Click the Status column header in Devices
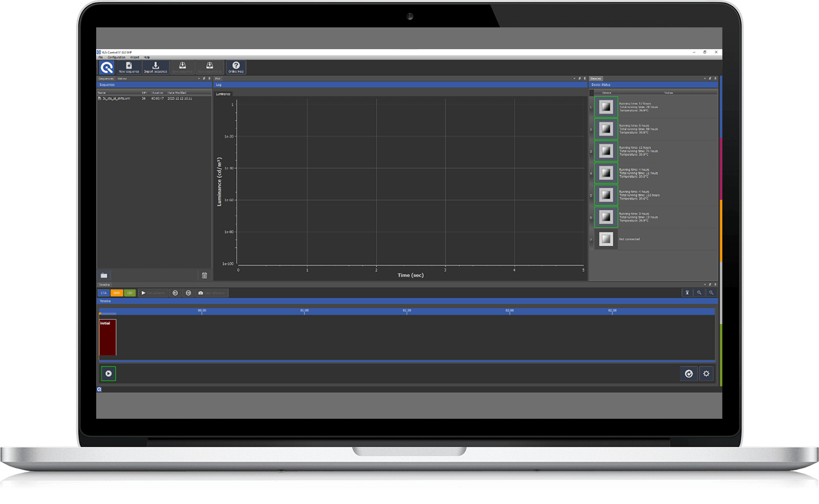 tap(668, 93)
